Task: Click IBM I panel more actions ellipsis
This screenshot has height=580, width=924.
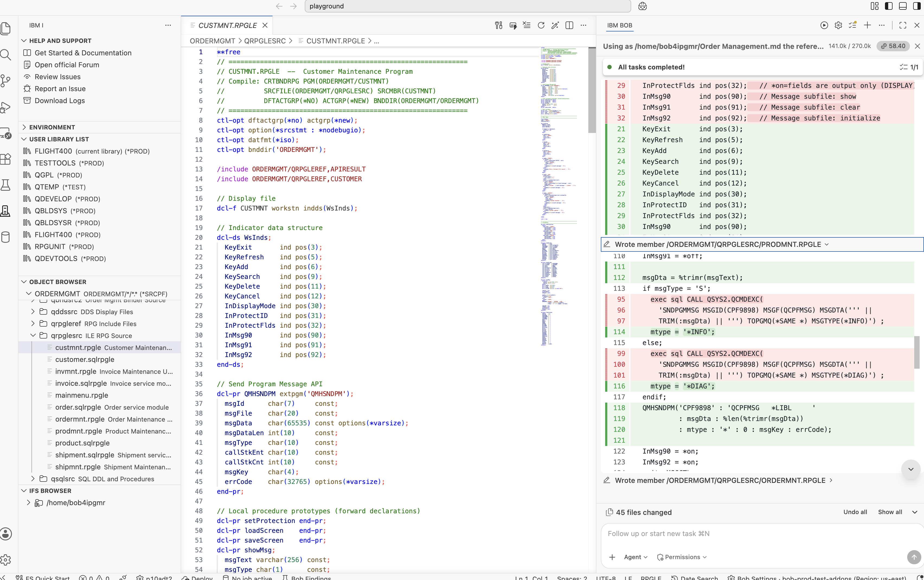Action: [168, 25]
